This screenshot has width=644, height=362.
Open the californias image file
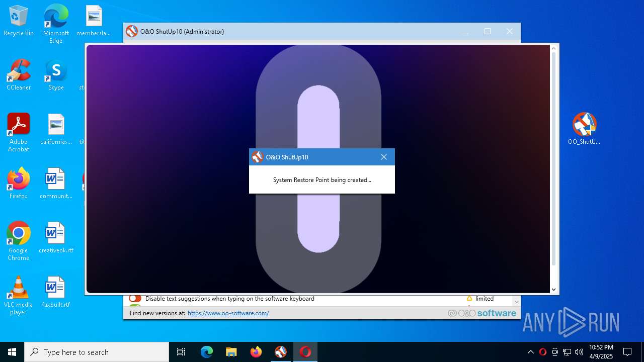click(x=56, y=129)
